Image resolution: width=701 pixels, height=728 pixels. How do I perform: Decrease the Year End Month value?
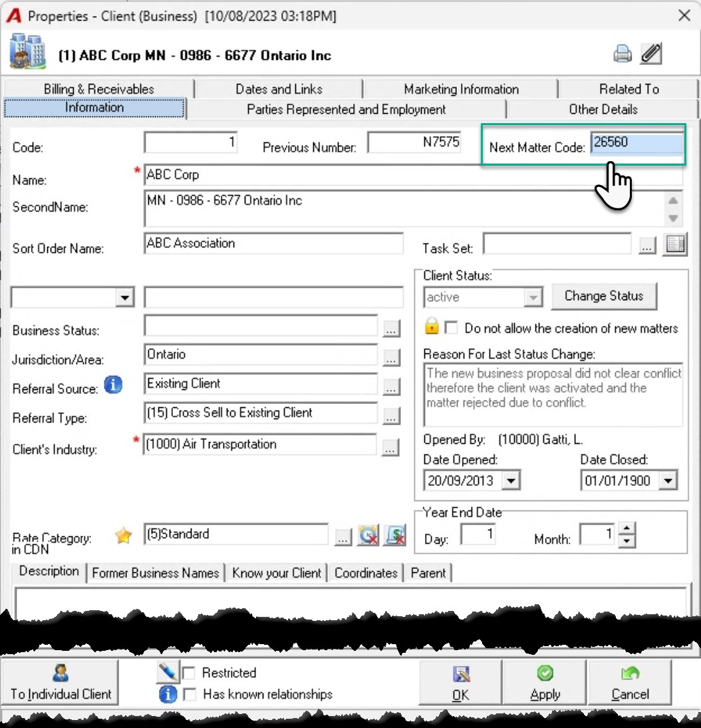[x=627, y=541]
